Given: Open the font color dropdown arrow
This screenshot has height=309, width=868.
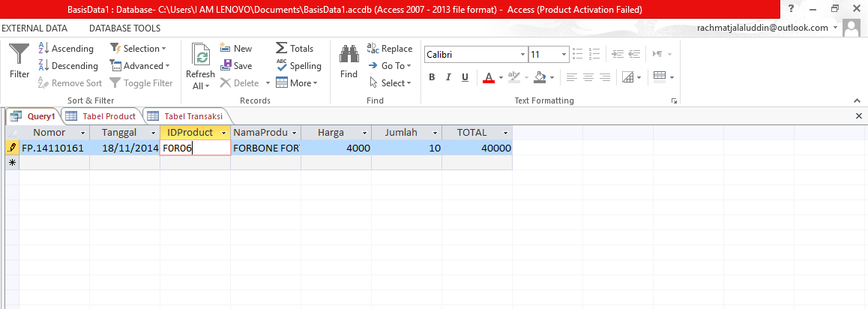Looking at the screenshot, I should 501,77.
